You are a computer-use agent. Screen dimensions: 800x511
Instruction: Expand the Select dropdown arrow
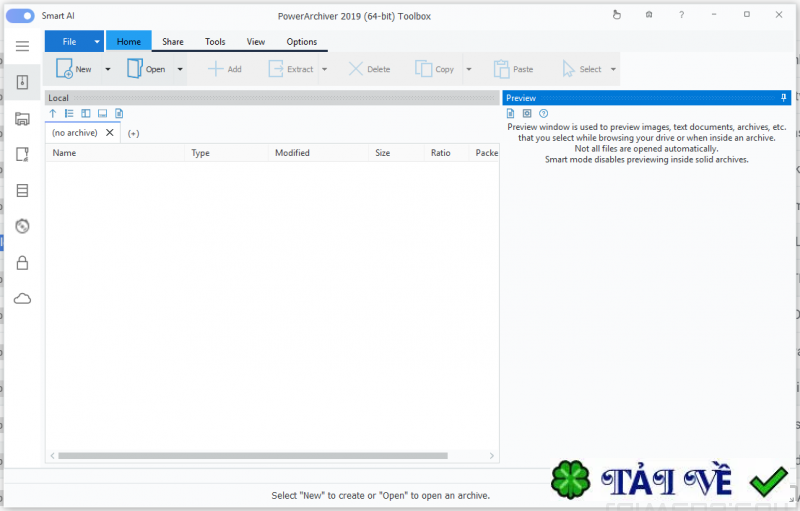613,69
